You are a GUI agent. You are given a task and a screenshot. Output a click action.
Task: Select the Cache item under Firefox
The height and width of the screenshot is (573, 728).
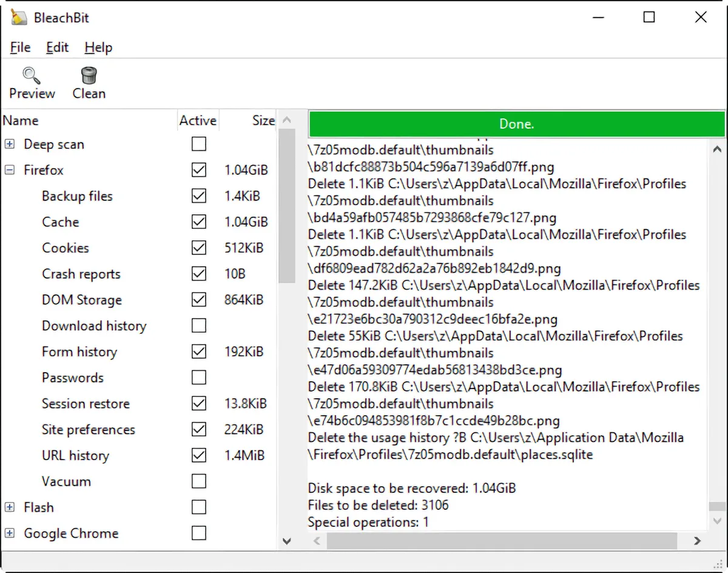click(61, 222)
